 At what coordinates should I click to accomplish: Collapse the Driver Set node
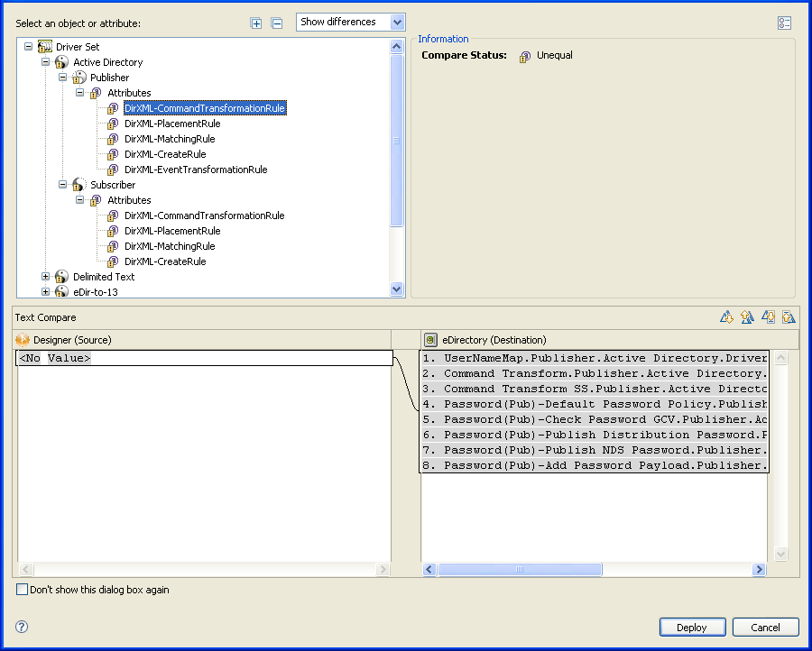[x=29, y=47]
